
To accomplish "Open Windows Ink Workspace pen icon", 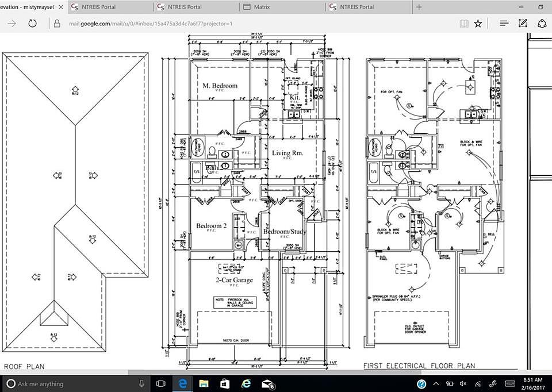I will point(493,384).
